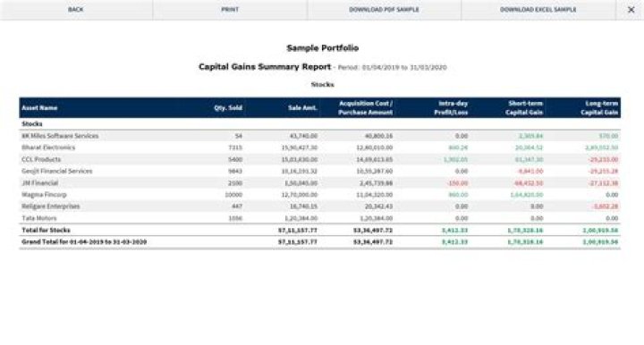Click the Intra-day Profit/Loss column header
644x345 pixels.
click(x=451, y=108)
